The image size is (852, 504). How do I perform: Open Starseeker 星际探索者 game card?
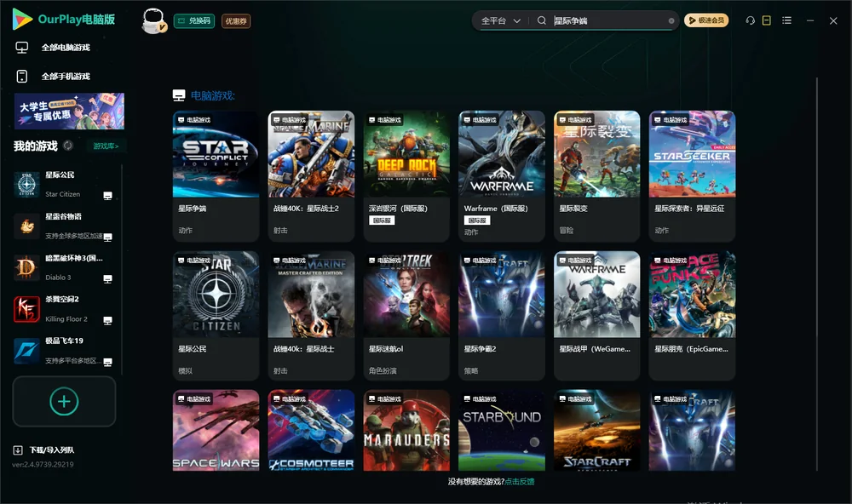click(x=692, y=176)
